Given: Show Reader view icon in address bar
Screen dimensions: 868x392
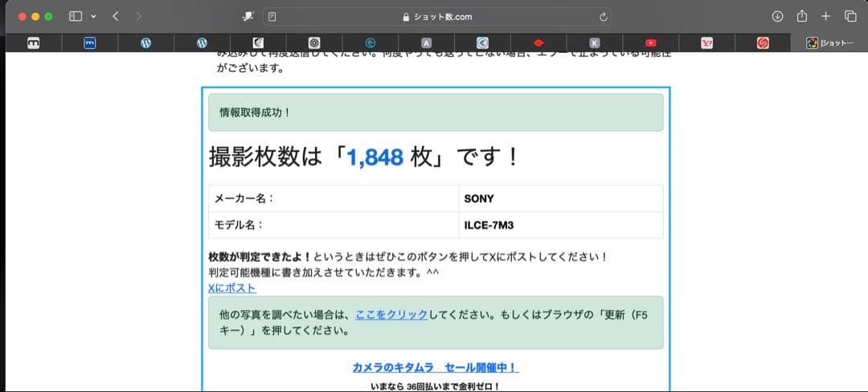Looking at the screenshot, I should click(272, 17).
